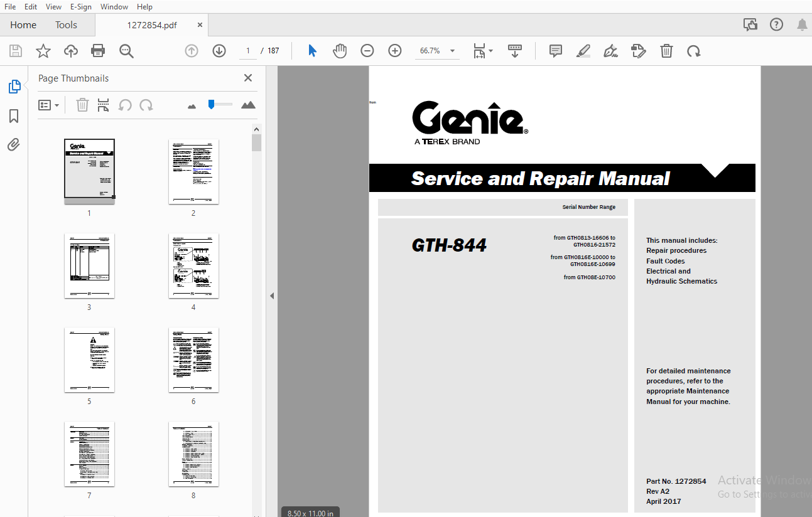
Task: Adjust the thumbnail size slider
Action: tap(220, 104)
